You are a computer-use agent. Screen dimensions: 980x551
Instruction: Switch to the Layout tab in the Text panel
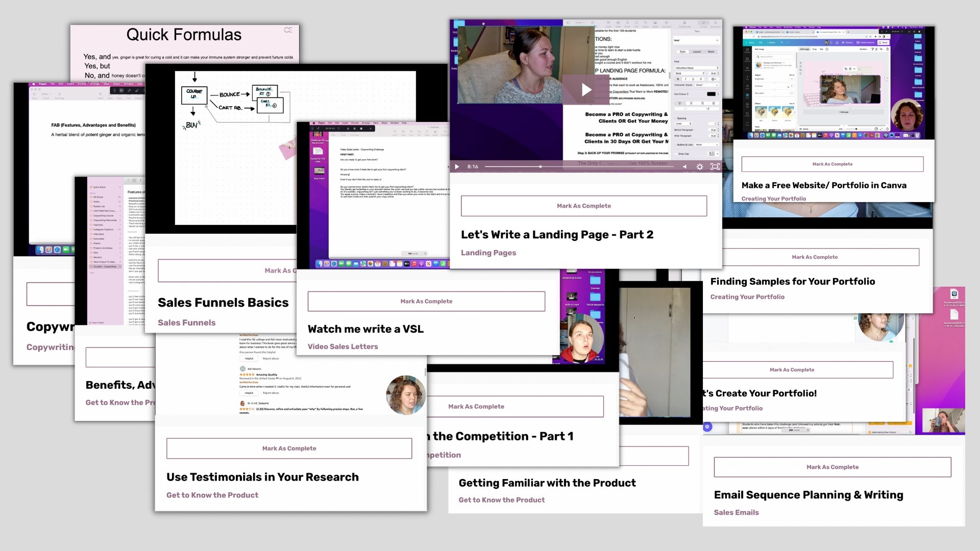(x=696, y=52)
